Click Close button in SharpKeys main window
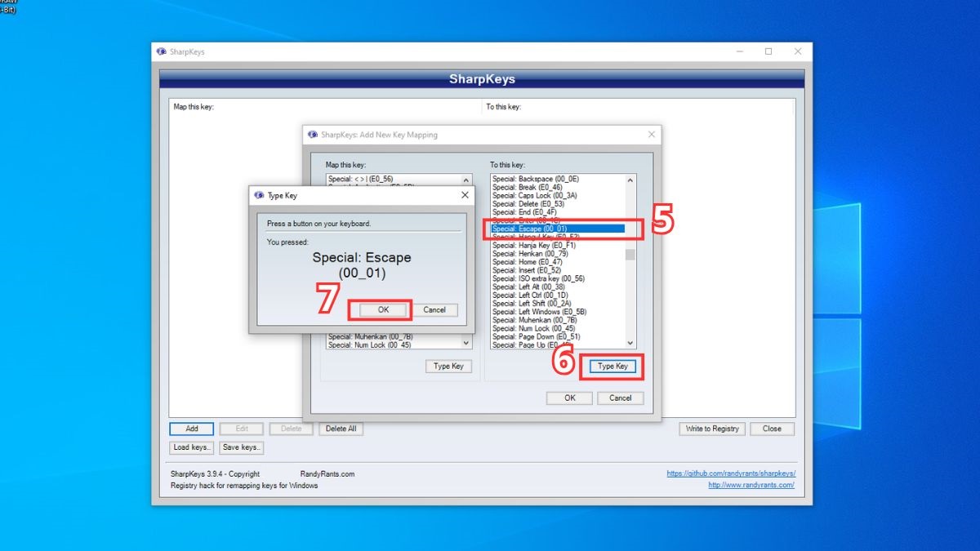Viewport: 980px width, 551px height. tap(772, 429)
